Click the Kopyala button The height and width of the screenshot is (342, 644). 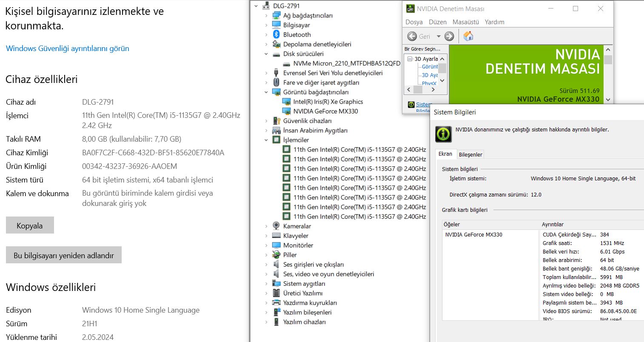tap(30, 225)
